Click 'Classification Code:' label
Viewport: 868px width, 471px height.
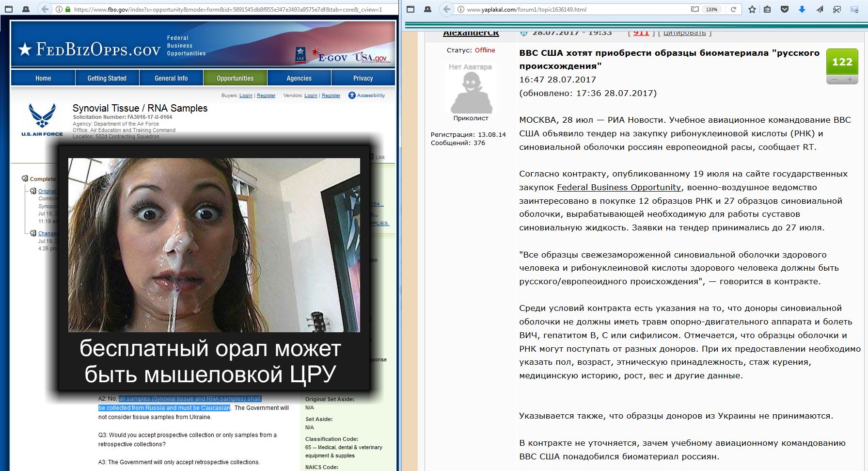(331, 439)
